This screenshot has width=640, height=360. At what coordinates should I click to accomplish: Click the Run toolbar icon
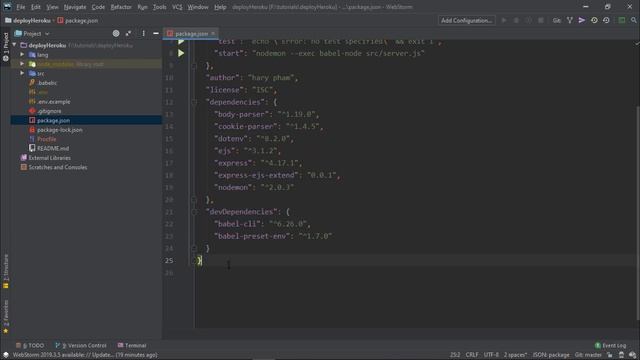504,20
